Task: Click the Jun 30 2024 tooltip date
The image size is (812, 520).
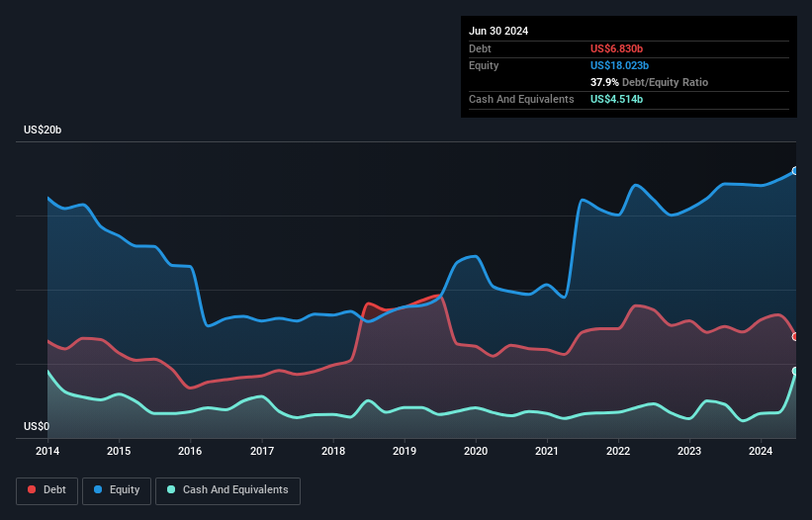Action: [x=498, y=31]
